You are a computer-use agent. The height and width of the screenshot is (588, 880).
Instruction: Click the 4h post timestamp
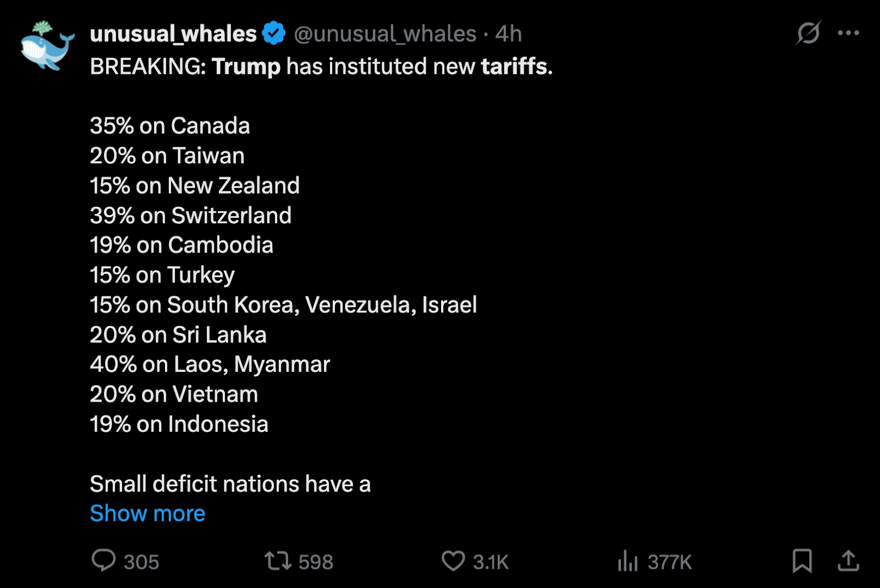coord(508,34)
